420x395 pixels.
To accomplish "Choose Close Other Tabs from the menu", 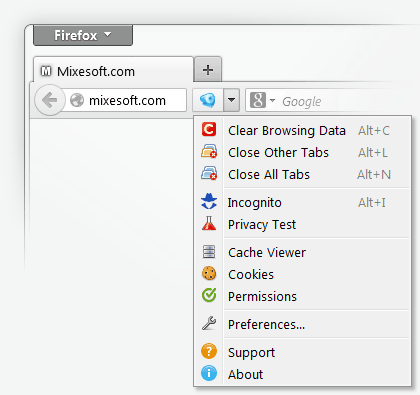I will 302,152.
